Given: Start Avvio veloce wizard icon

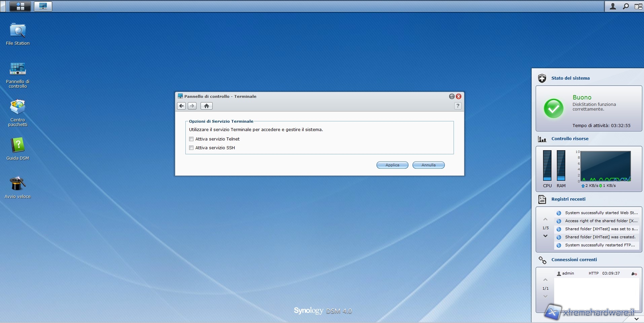Looking at the screenshot, I should pos(17,184).
